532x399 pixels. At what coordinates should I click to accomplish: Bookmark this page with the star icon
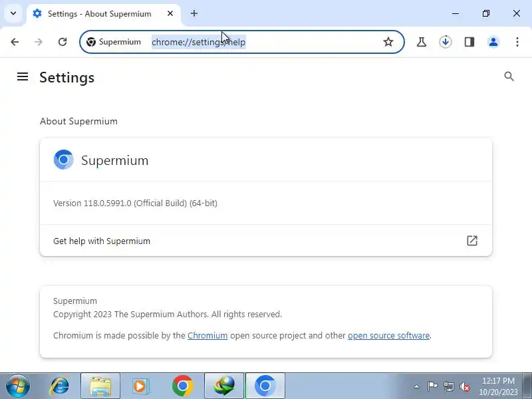tap(388, 42)
